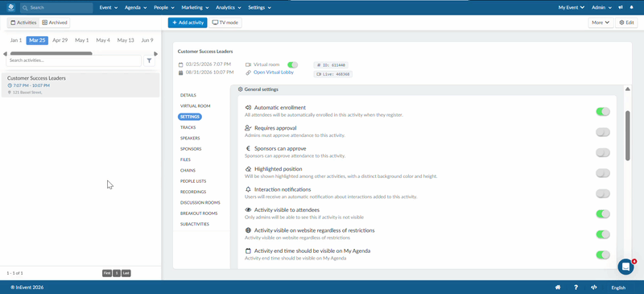Go to home via footer house icon

click(x=558, y=288)
